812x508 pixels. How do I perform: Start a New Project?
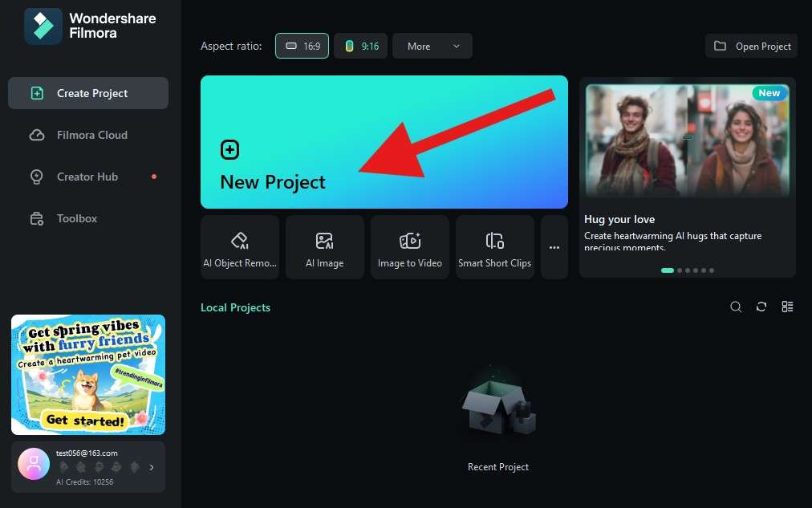click(x=384, y=142)
